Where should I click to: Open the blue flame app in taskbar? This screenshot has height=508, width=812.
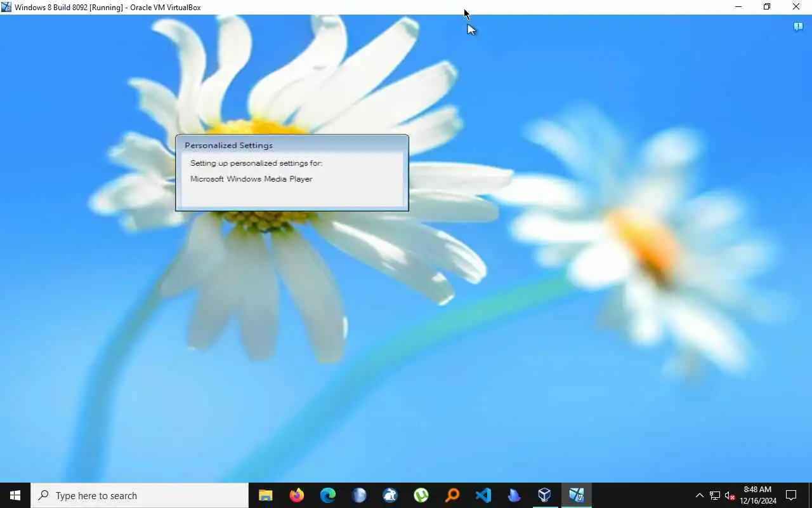click(514, 495)
